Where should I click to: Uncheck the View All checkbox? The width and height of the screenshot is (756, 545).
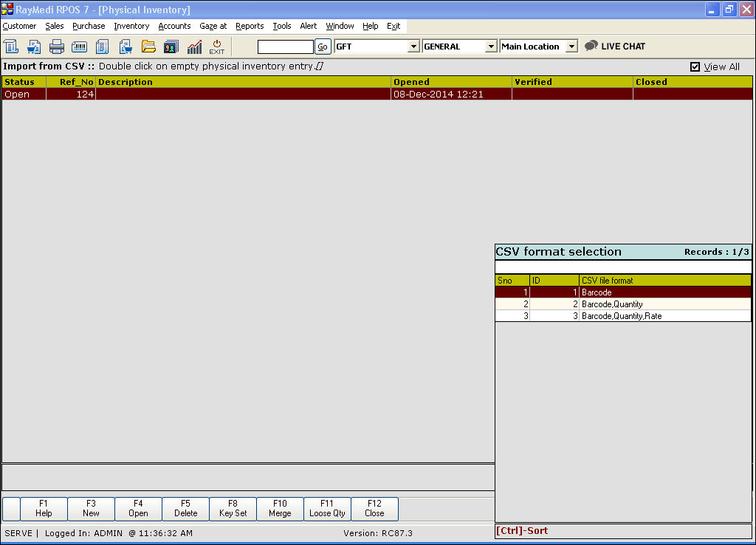pos(695,66)
